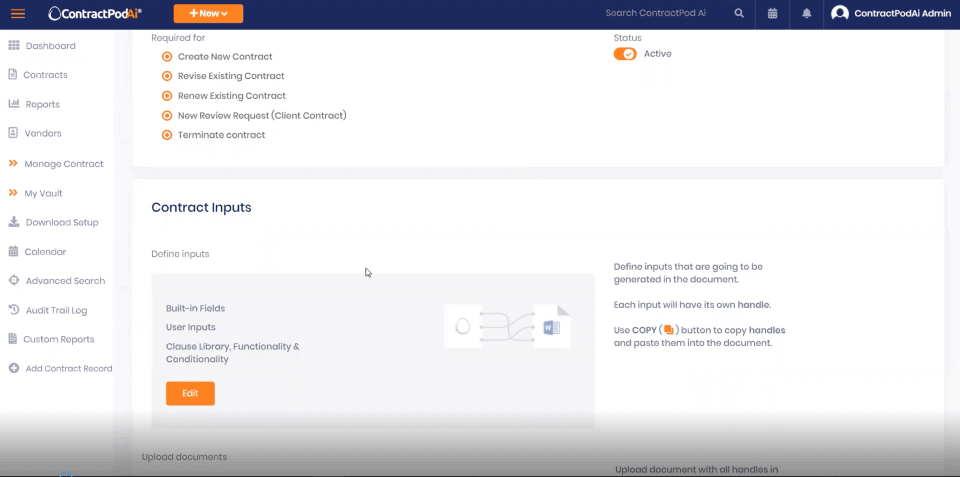This screenshot has width=960, height=477.
Task: Click the ContractPodAi logo
Action: coord(95,13)
